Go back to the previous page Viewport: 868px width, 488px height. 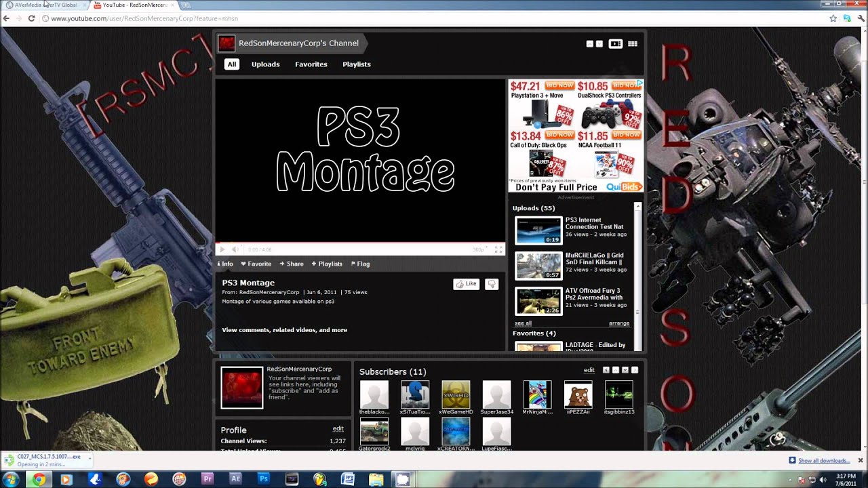(x=6, y=18)
